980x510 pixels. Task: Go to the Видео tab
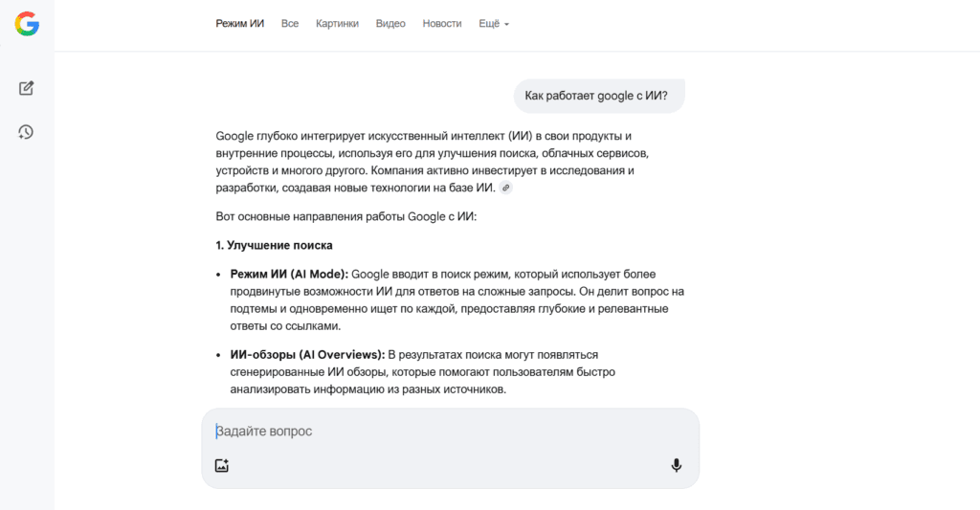click(x=390, y=24)
